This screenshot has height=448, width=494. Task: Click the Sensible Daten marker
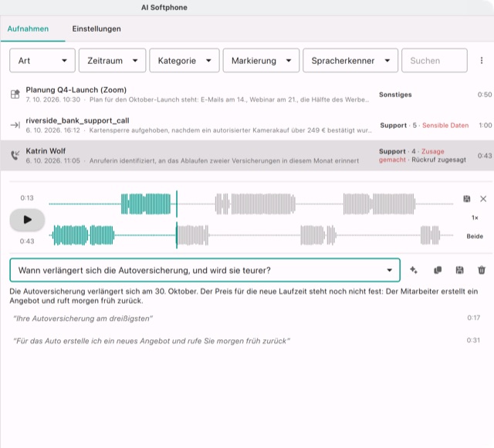tap(445, 126)
